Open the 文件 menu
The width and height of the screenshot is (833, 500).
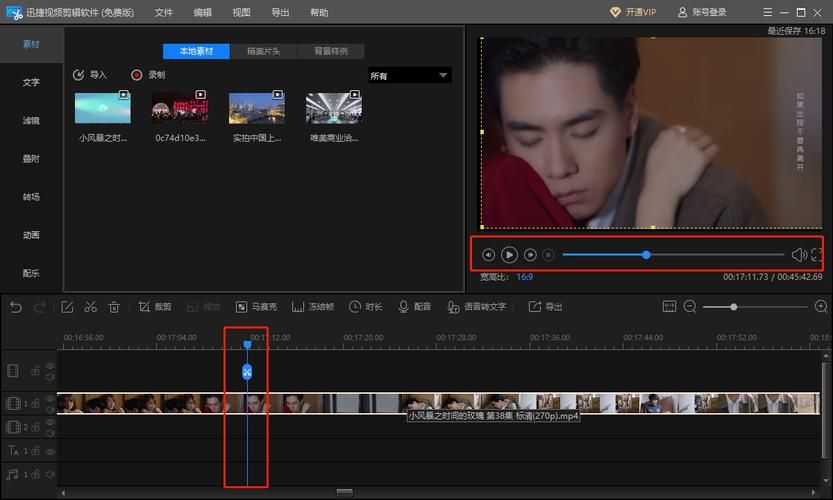[x=164, y=12]
